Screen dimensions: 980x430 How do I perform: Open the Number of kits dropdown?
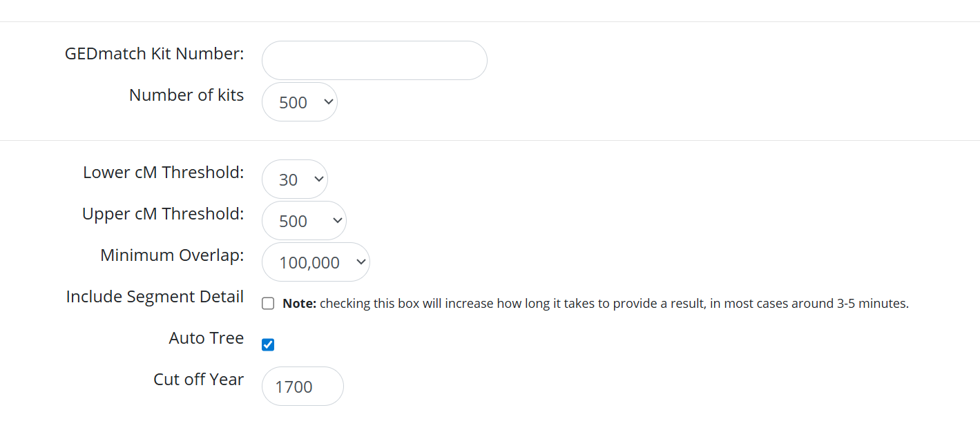coord(299,102)
